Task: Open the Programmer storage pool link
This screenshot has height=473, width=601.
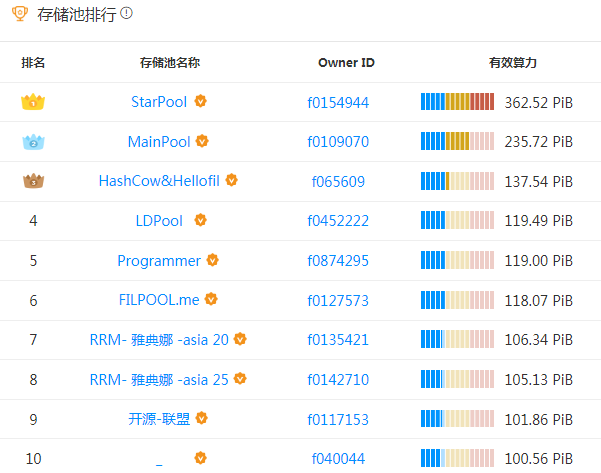Action: click(x=159, y=261)
